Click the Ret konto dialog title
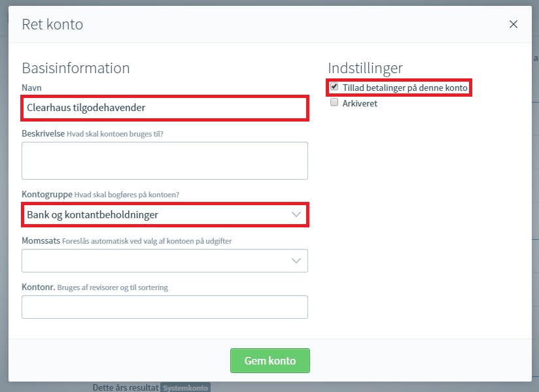Viewport: 539px width, 392px height. [x=52, y=24]
